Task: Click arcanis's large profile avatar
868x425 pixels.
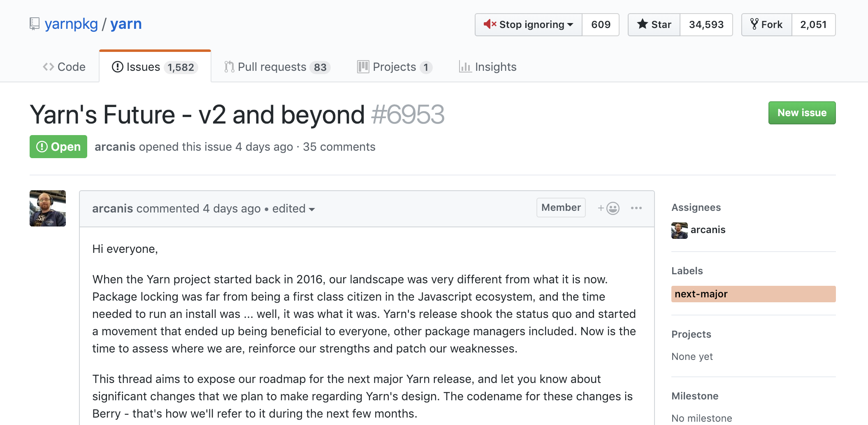Action: (x=48, y=208)
